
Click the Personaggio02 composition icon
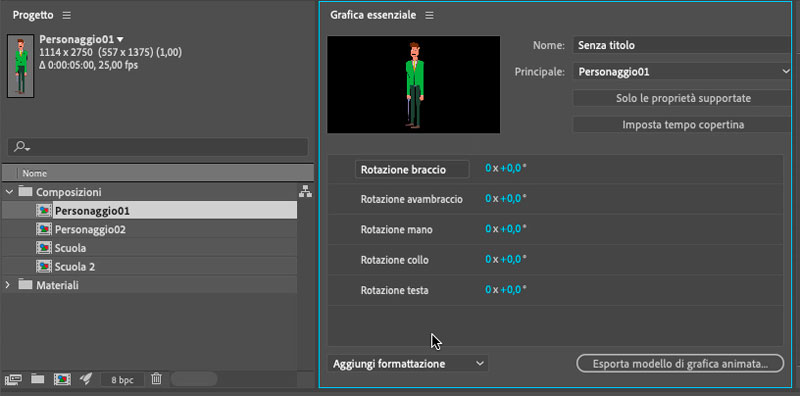[44, 230]
